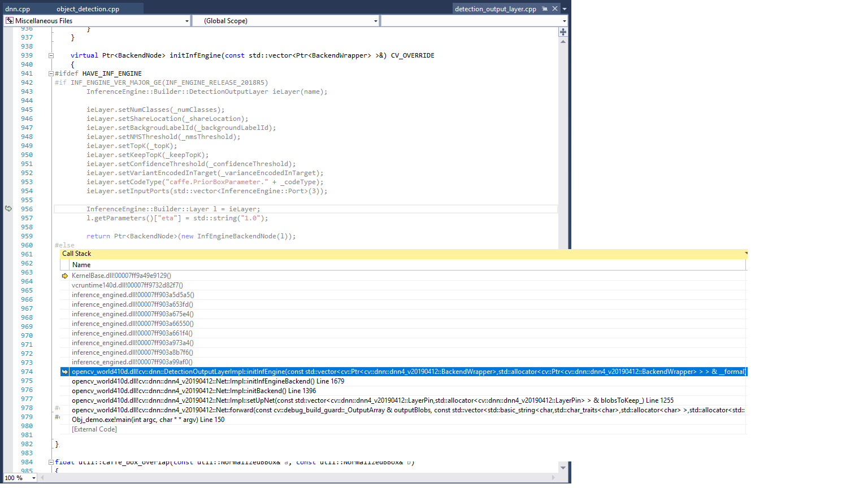Select the initInfEngineBackend() Line 1679 frame
Viewport: 868px width, 488px height.
pyautogui.click(x=208, y=381)
